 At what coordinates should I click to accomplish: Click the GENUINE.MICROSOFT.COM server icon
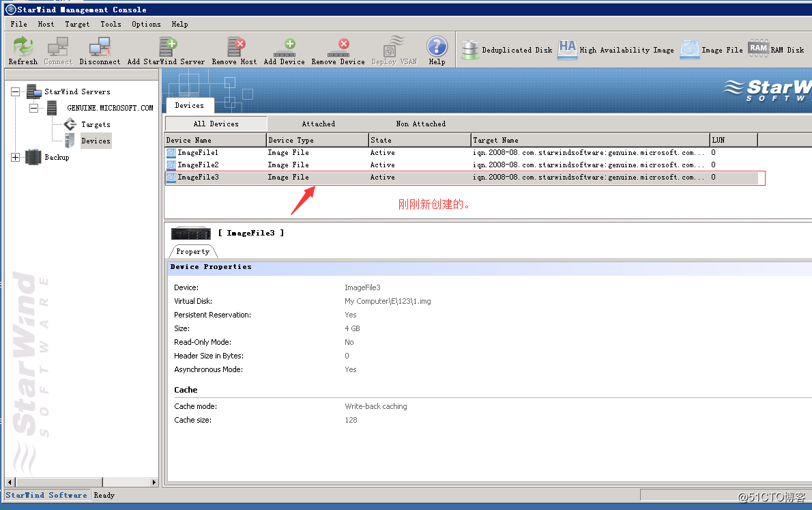[52, 108]
